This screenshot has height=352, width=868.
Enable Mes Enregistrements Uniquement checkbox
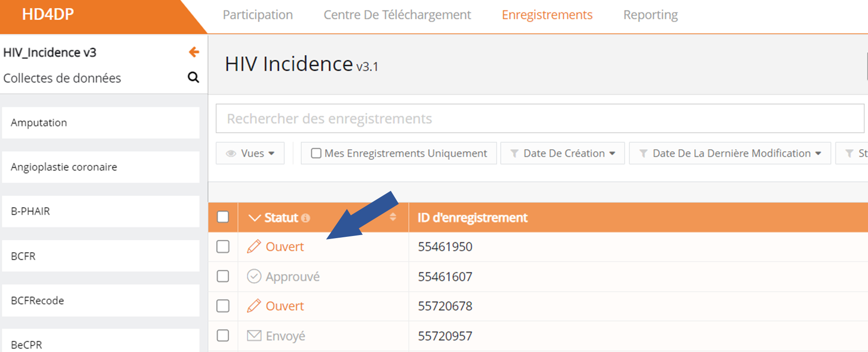coord(316,153)
